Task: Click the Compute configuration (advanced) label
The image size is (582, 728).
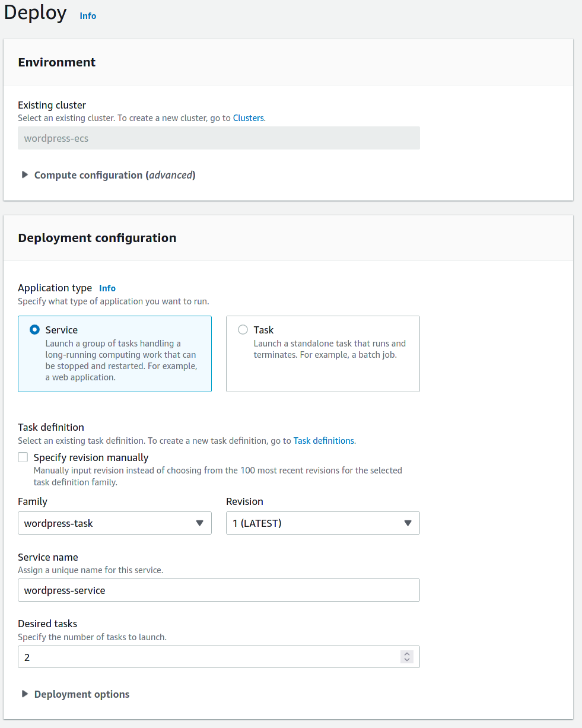Action: coord(115,175)
